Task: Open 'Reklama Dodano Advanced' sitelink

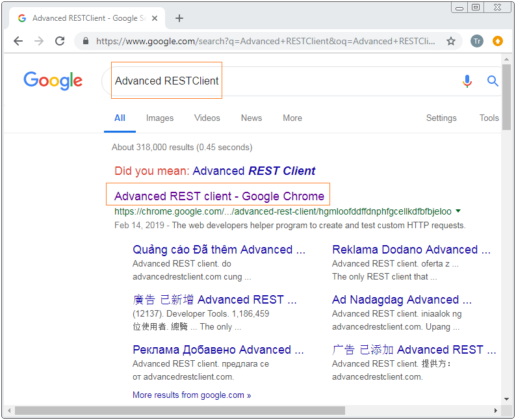Action: (x=411, y=250)
